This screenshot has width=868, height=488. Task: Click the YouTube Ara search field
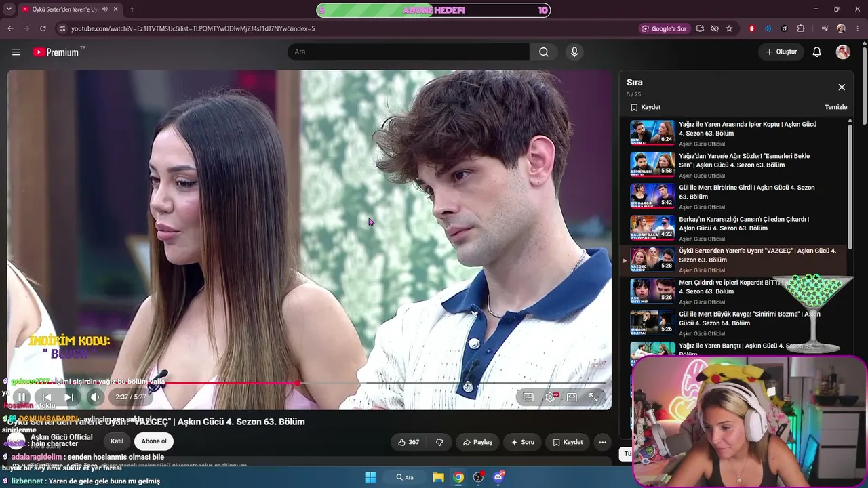(409, 52)
